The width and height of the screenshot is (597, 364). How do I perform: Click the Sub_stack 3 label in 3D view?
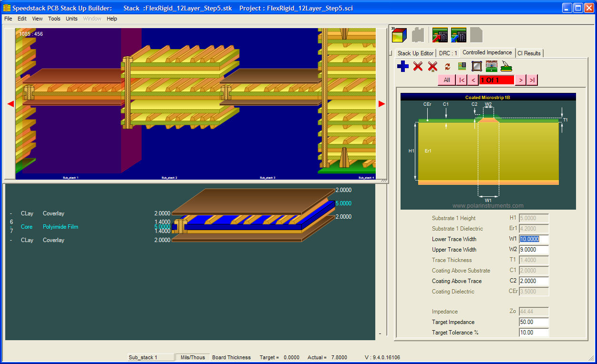click(268, 178)
